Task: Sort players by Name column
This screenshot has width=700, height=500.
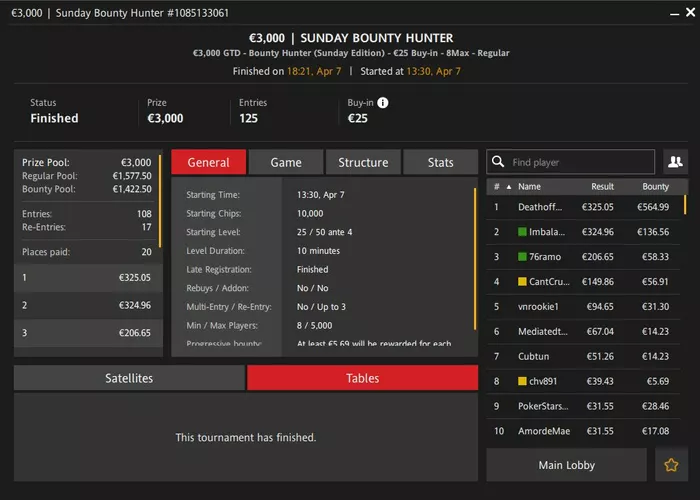Action: [x=529, y=187]
